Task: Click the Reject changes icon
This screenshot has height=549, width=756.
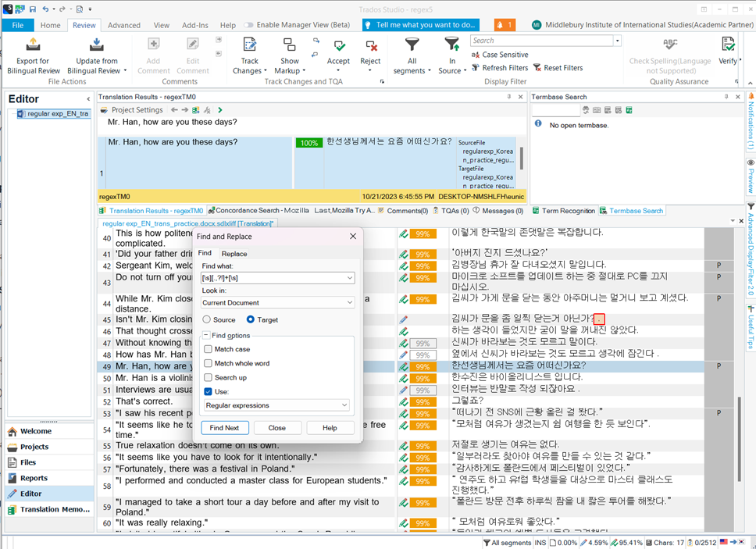Action: [x=370, y=45]
